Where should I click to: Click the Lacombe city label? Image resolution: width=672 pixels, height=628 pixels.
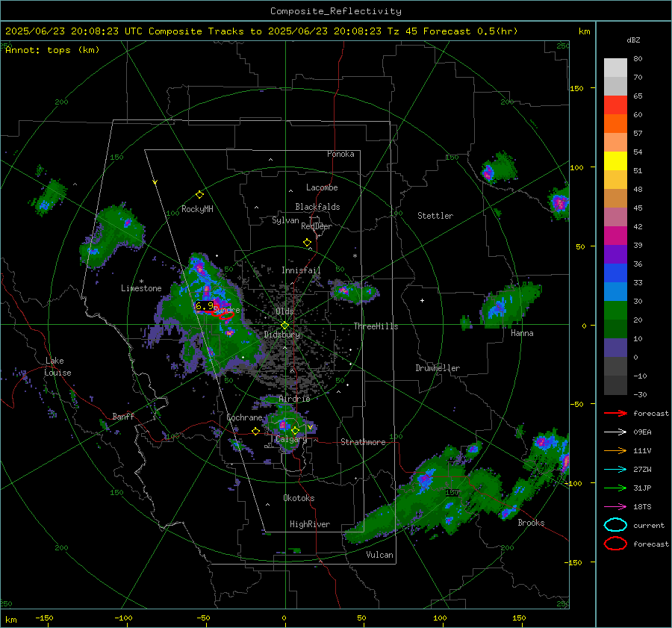(x=322, y=187)
